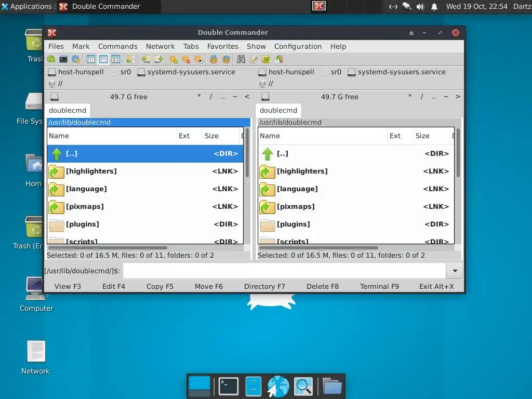This screenshot has width=532, height=399.
Task: Select left panel network // drive
Action: (56, 84)
